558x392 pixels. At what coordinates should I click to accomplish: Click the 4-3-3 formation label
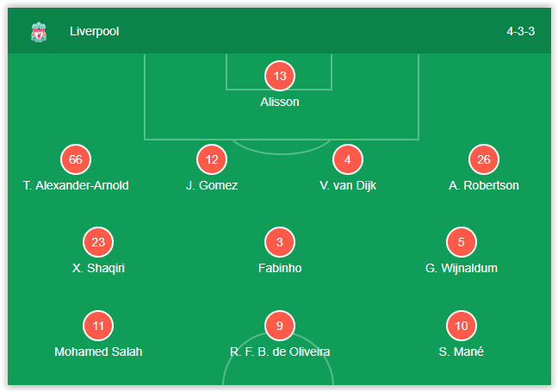[x=521, y=31]
